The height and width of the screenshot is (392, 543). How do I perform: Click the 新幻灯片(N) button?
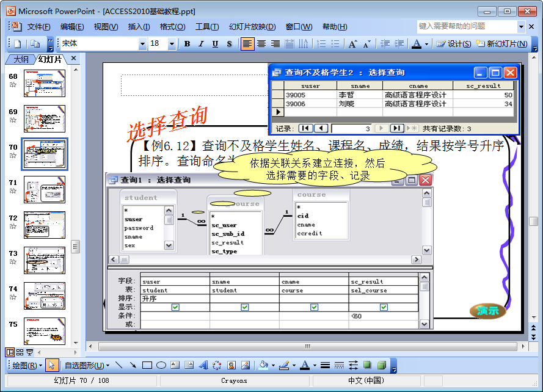(x=501, y=44)
